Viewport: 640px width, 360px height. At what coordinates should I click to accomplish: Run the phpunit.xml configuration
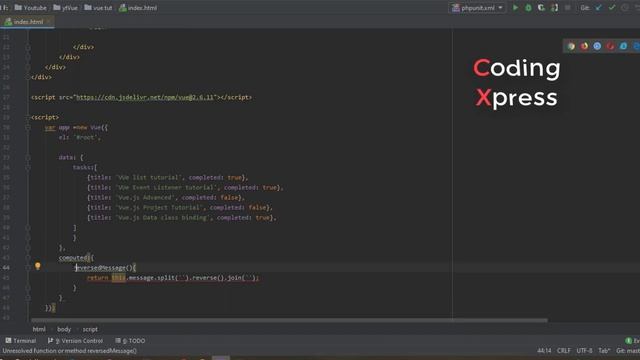515,8
